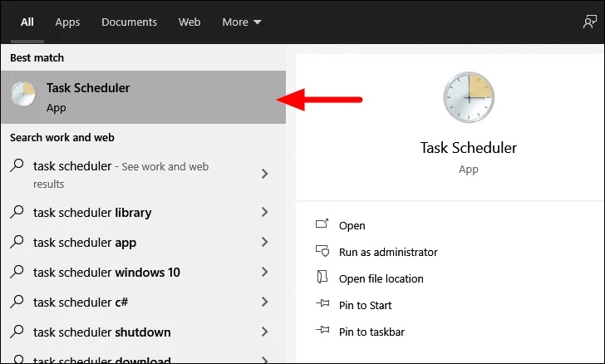Click magnifier icon beside 'task scheduler windows 10'
605x364 pixels.
pyautogui.click(x=17, y=272)
